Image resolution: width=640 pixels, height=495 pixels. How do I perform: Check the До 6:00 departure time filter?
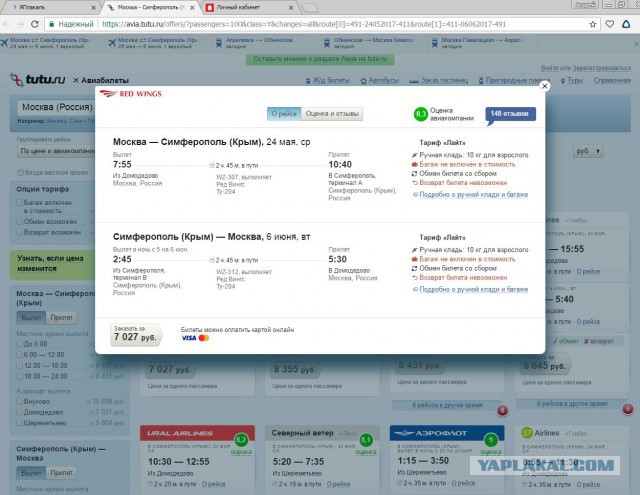coord(19,344)
